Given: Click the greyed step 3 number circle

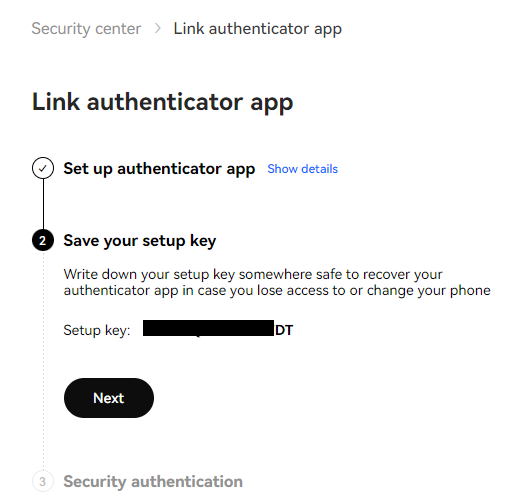Looking at the screenshot, I should [43, 481].
